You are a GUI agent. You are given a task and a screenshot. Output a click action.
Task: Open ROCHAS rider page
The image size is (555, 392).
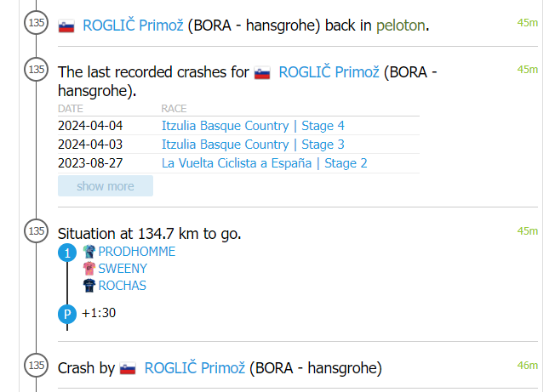(123, 286)
